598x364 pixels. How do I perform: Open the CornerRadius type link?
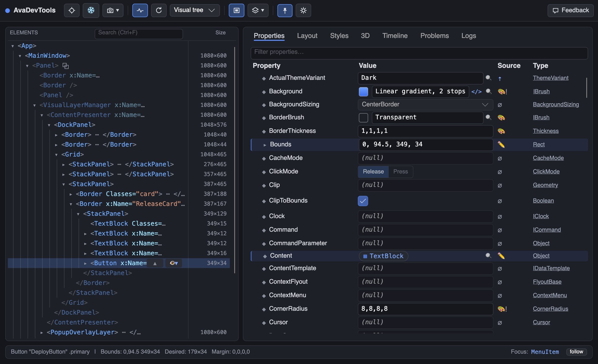click(x=550, y=309)
